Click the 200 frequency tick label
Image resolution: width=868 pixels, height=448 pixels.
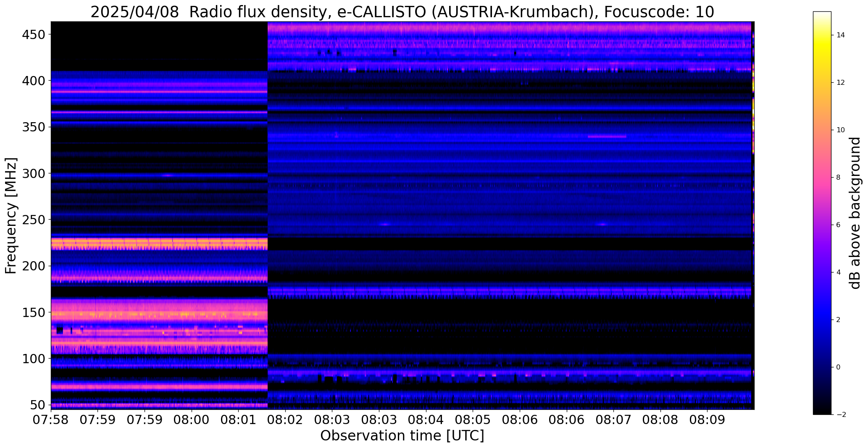click(x=34, y=266)
